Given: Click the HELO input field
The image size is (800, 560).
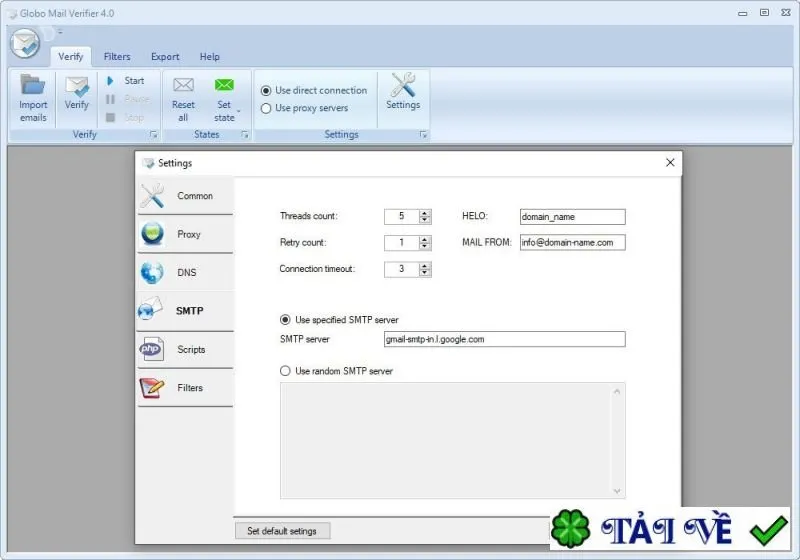Looking at the screenshot, I should (572, 217).
